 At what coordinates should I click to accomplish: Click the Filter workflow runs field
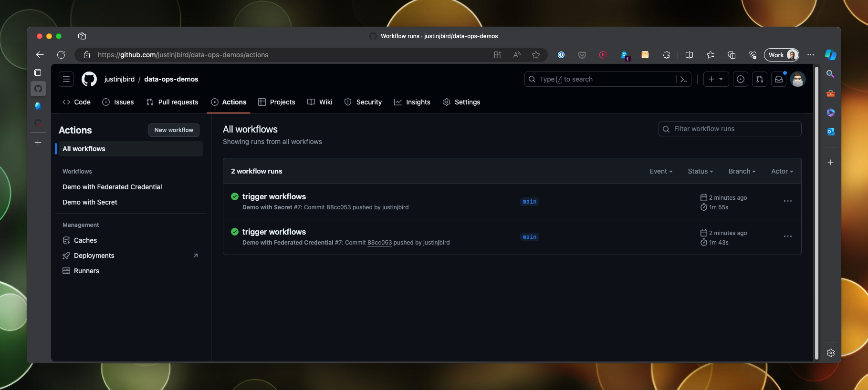coord(730,129)
